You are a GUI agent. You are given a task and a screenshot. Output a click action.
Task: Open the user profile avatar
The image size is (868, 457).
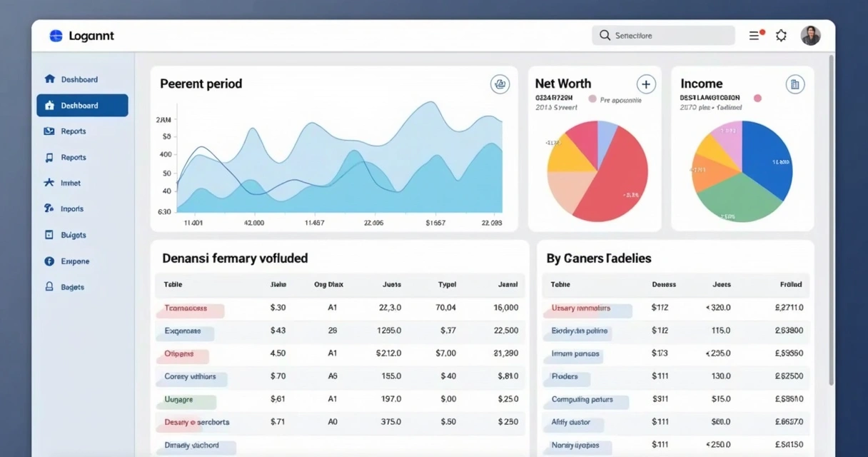point(810,35)
